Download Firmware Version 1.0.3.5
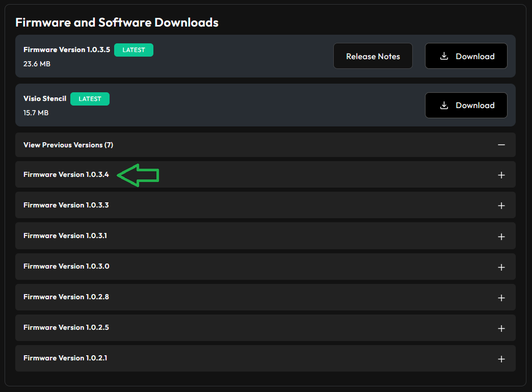Screen dimensions: 532x392 [x=466, y=56]
